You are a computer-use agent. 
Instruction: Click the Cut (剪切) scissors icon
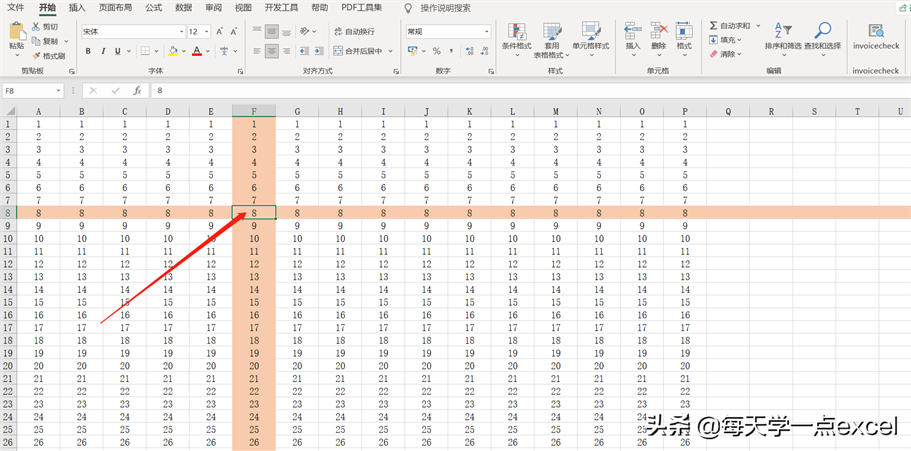pyautogui.click(x=36, y=27)
